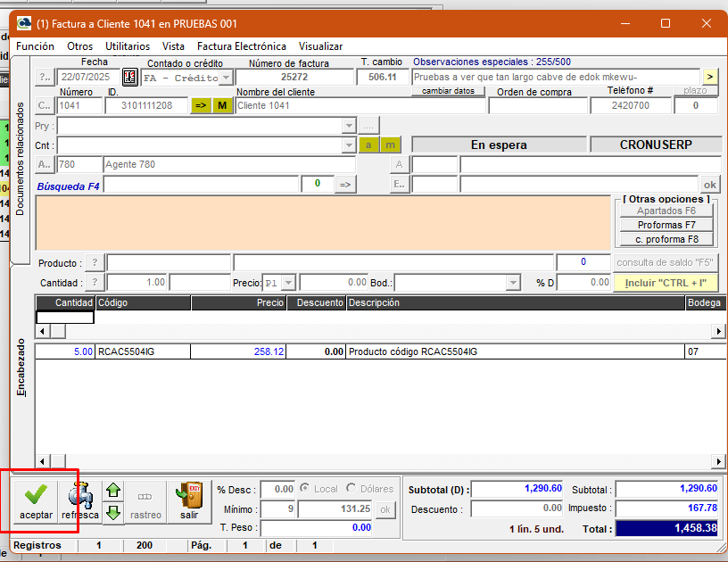
Task: Open the Contado o crédito dropdown
Action: tap(226, 78)
